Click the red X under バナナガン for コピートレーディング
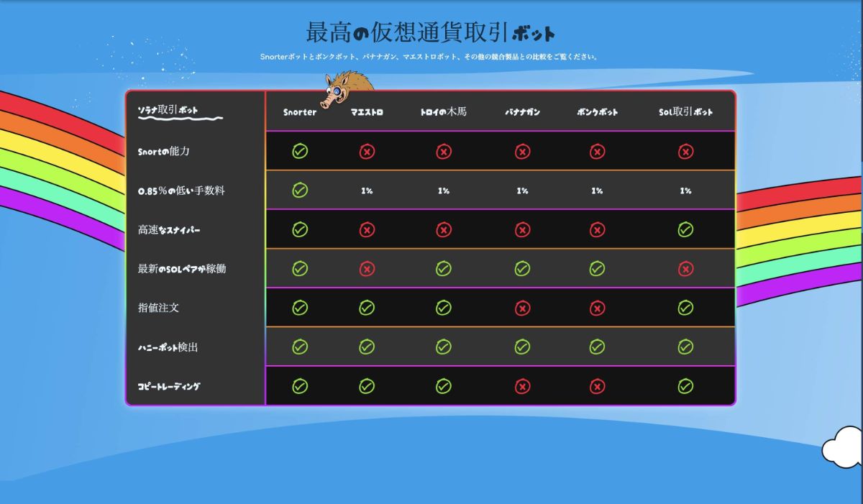863x504 pixels. [x=521, y=385]
